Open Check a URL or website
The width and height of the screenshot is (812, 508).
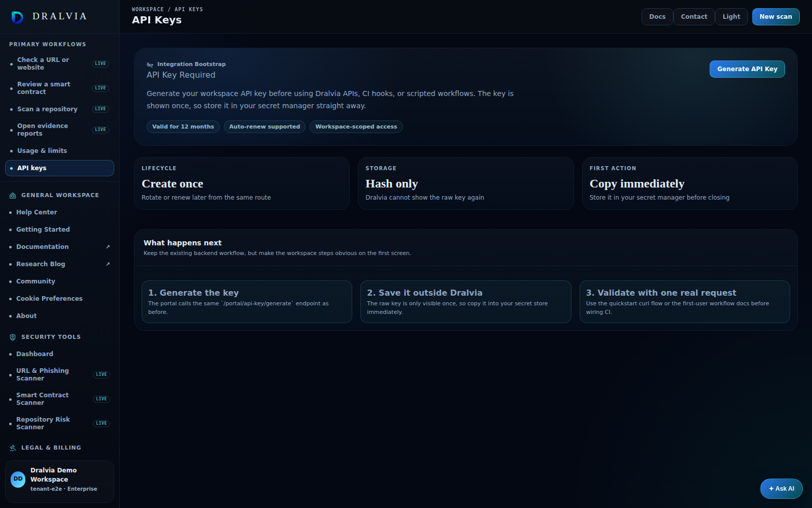tap(60, 64)
